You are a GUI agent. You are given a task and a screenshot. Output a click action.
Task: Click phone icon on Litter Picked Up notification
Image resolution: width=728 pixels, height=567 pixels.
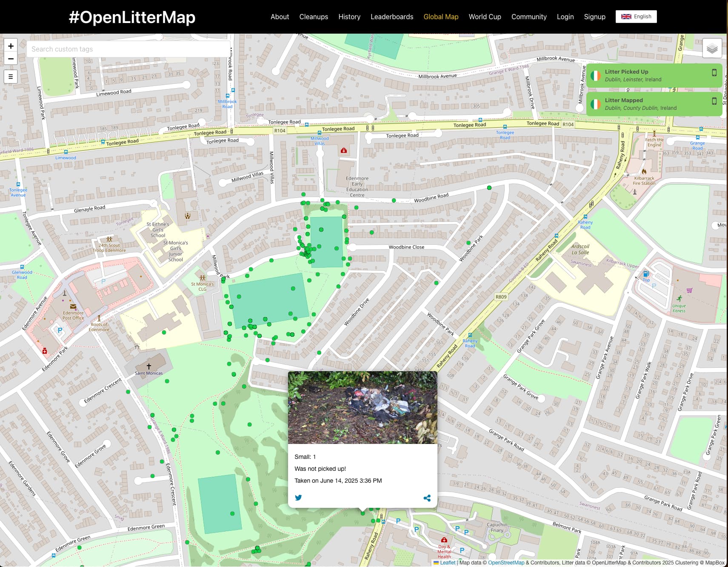click(x=714, y=73)
